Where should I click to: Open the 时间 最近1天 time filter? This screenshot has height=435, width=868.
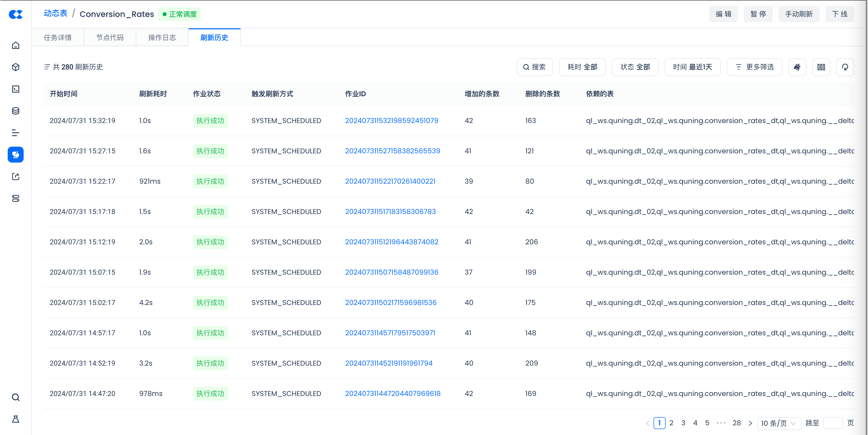[692, 67]
